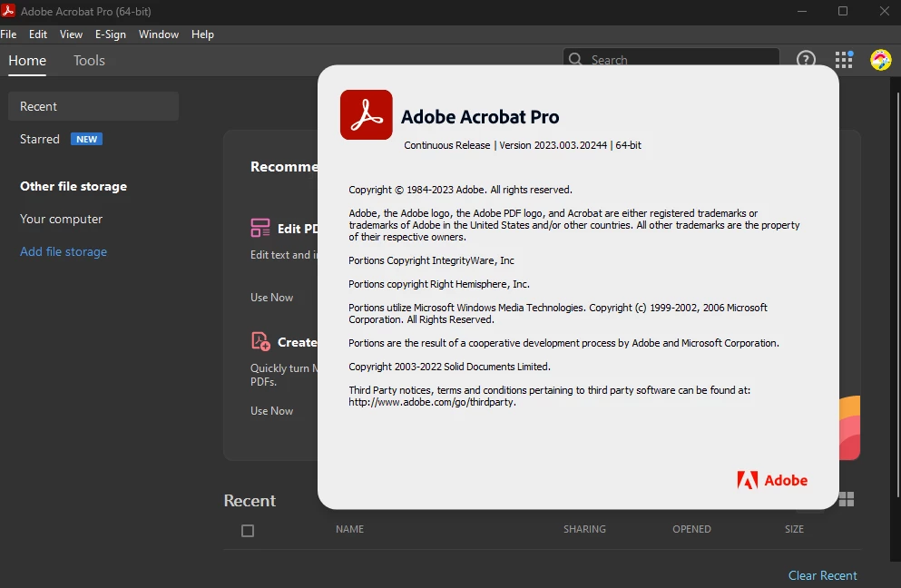Click the red Acrobat Pro dialog logo
Screen dimensions: 901x588
click(366, 114)
